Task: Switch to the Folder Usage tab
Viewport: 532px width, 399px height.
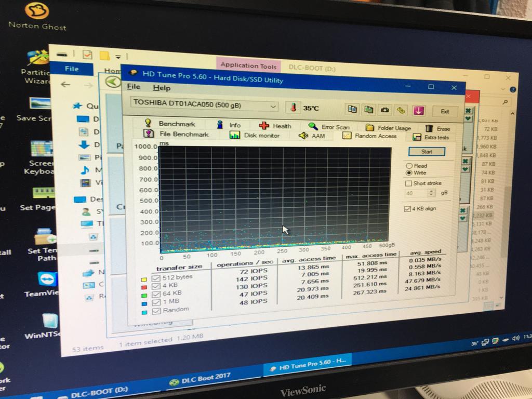Action: tap(388, 128)
